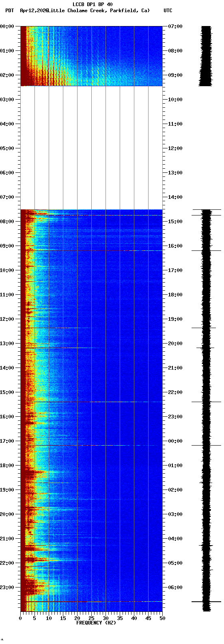Click the "25" frequency tick label
Image resolution: width=224 pixels, height=644 pixels.
[x=91, y=618]
